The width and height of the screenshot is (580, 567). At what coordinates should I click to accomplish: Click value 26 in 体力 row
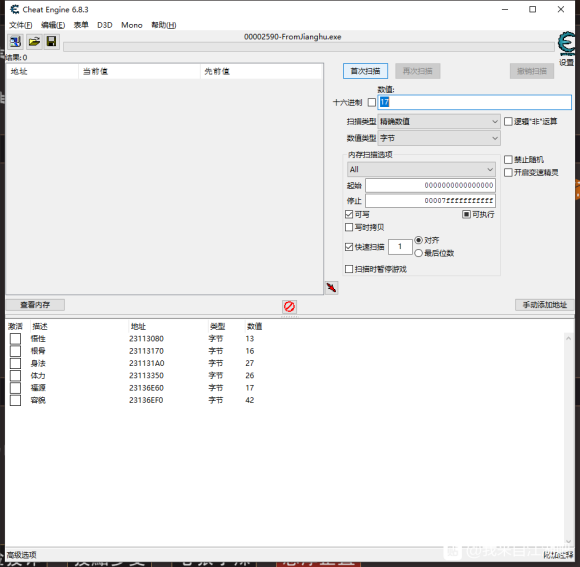click(250, 375)
